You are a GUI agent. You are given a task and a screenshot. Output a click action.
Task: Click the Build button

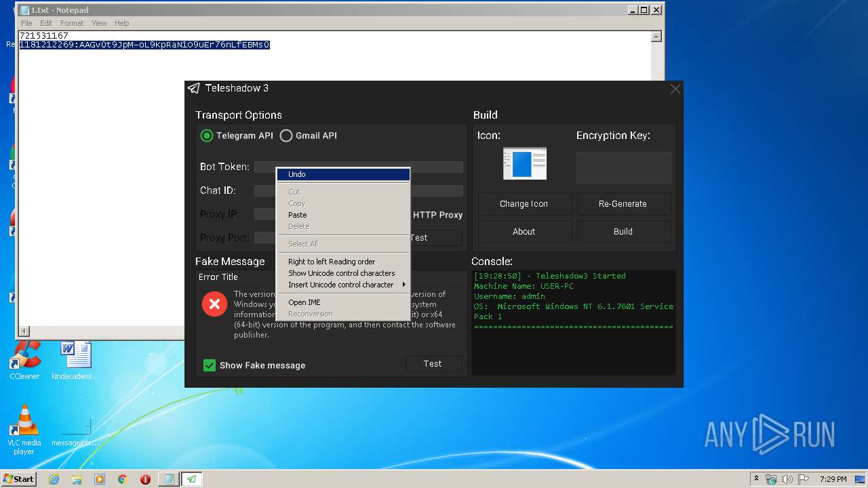pyautogui.click(x=623, y=232)
